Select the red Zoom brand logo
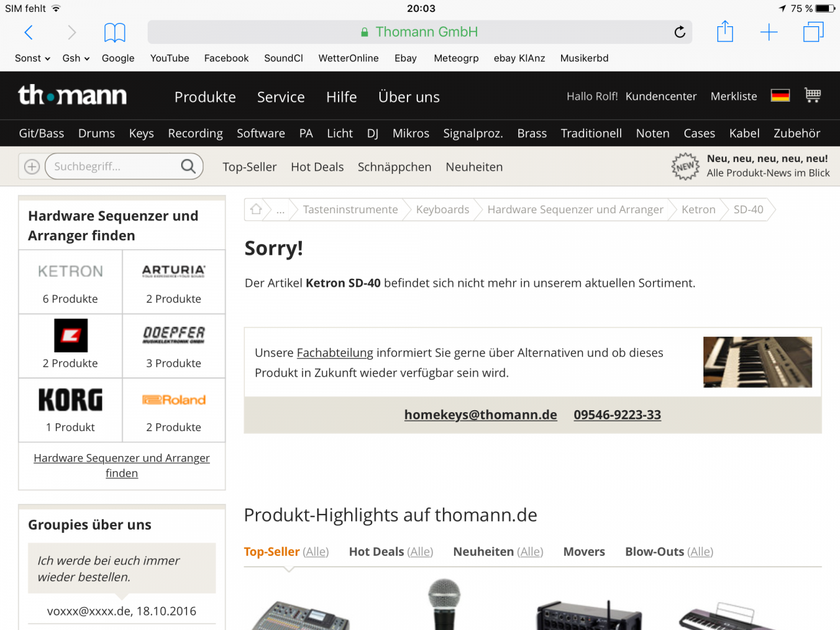 click(x=71, y=335)
